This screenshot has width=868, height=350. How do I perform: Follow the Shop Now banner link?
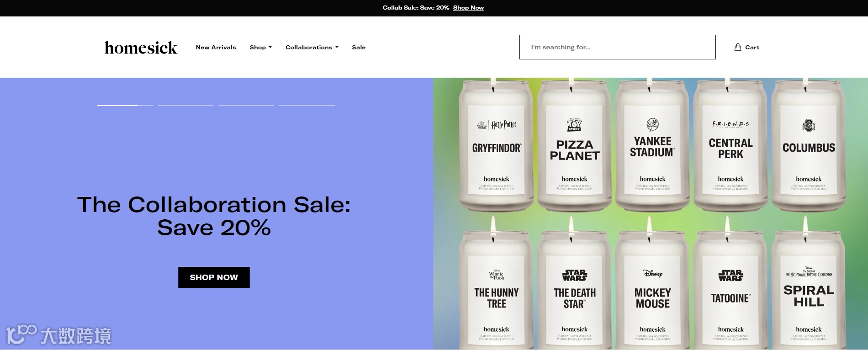pyautogui.click(x=468, y=8)
